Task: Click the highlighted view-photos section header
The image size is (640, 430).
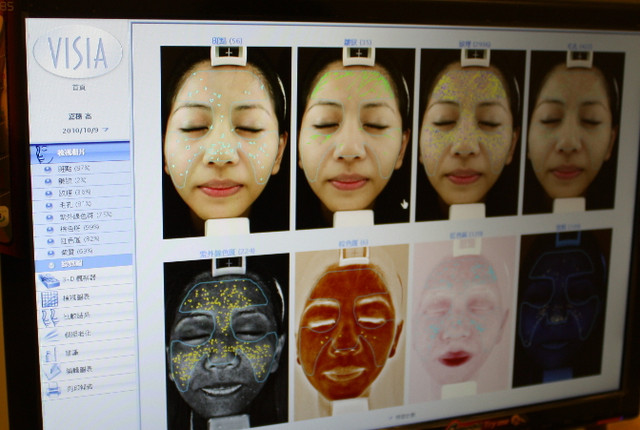Action: click(80, 152)
